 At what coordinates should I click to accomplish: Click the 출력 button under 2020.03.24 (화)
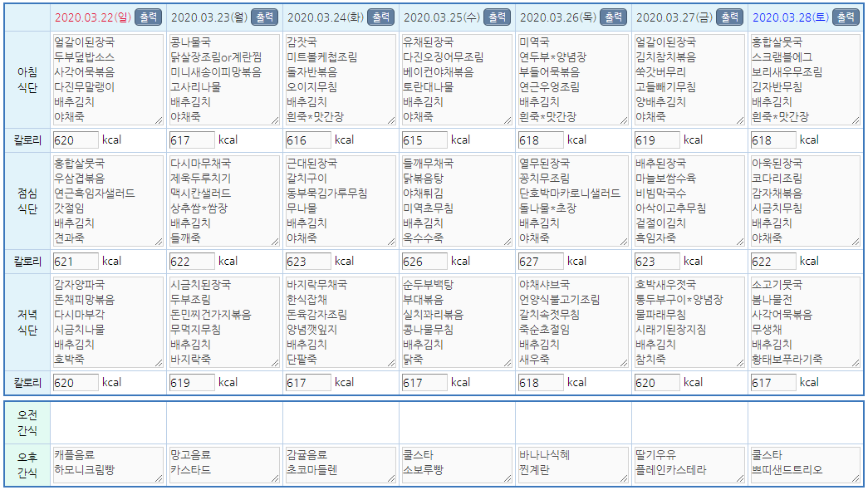(380, 17)
